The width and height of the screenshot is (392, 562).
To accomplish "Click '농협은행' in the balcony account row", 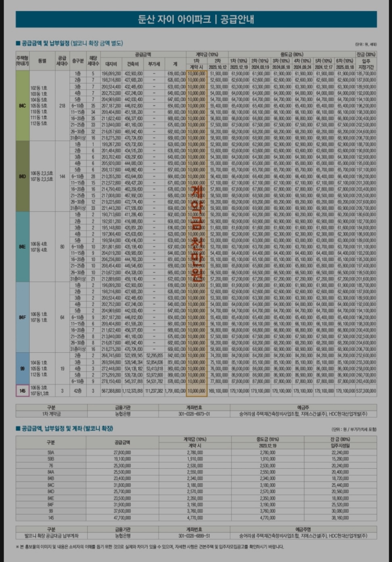I will tap(123, 536).
